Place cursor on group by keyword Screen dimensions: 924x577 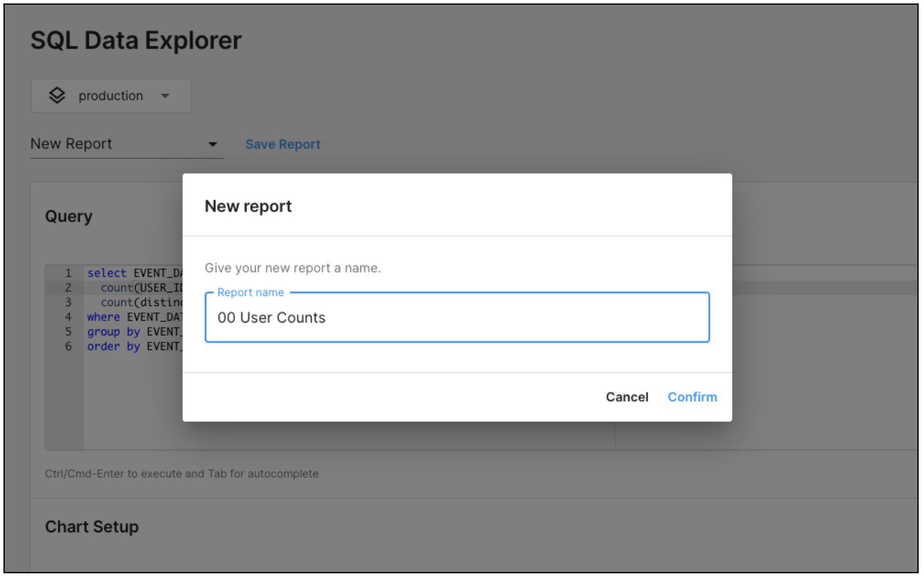[113, 332]
